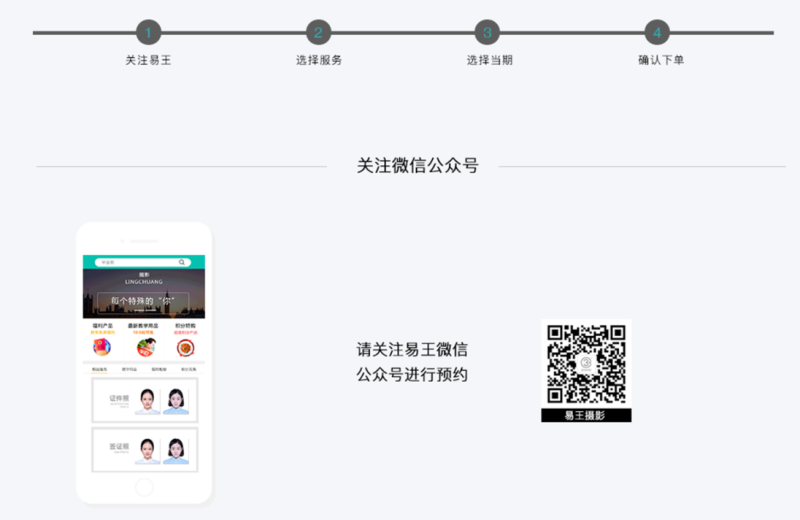Click the 选择服务 step label
The image size is (800, 520).
tap(319, 60)
